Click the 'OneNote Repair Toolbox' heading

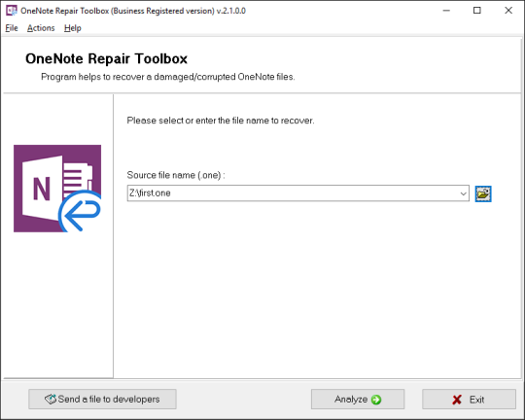(x=107, y=58)
